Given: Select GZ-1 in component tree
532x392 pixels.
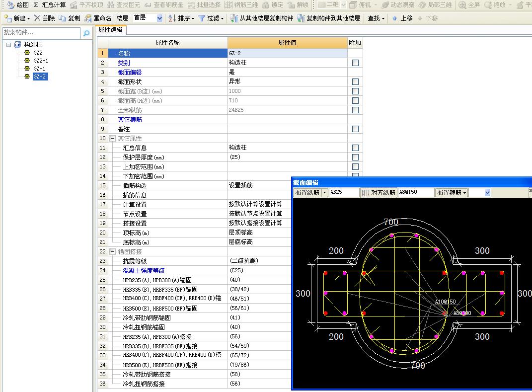Looking at the screenshot, I should pos(39,69).
